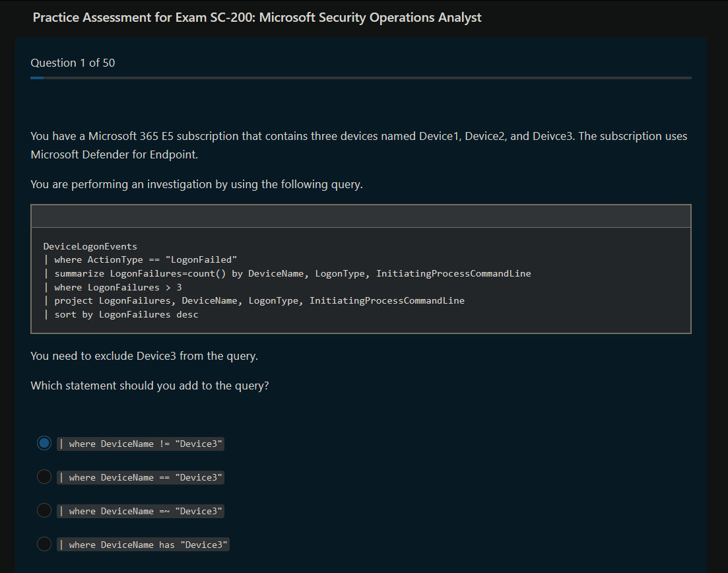Viewport: 728px width, 573px height.
Task: Select the DeviceName has "Device3" radio option
Action: pyautogui.click(x=44, y=544)
